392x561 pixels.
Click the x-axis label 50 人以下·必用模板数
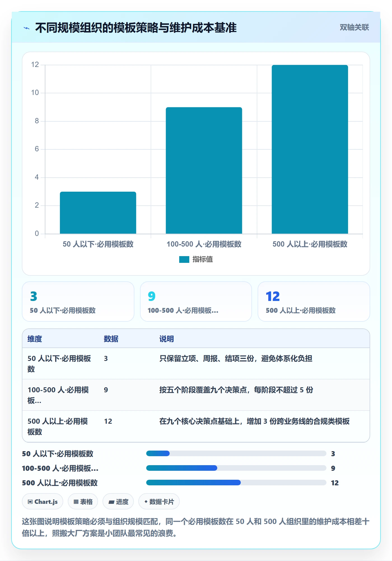(98, 244)
